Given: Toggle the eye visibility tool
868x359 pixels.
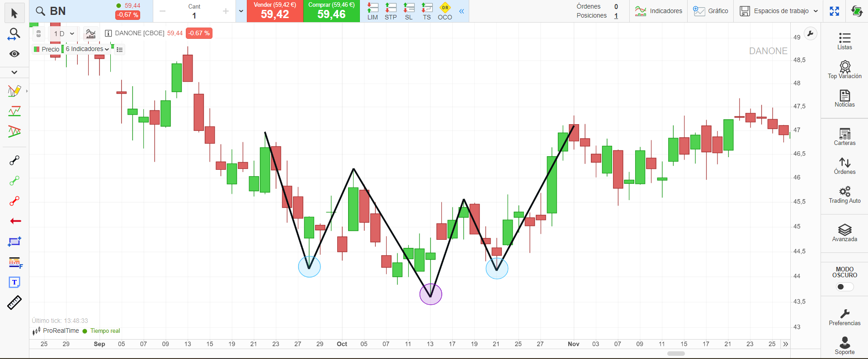Looking at the screenshot, I should pyautogui.click(x=14, y=54).
